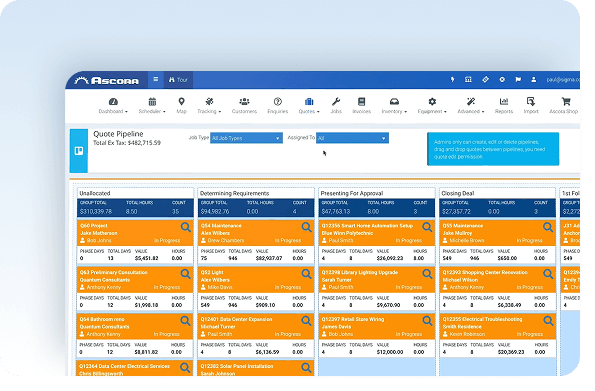Viewport: 595px width, 391px height.
Task: Open the Advanced menu
Action: click(x=471, y=106)
